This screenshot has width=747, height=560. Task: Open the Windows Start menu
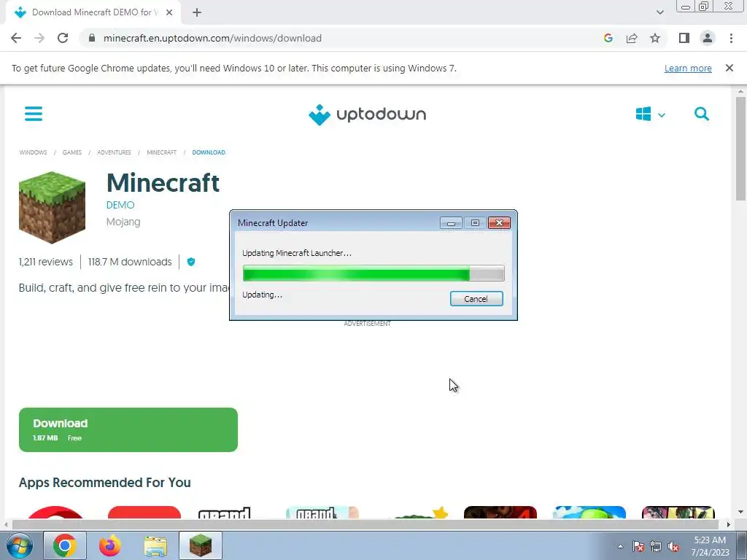(19, 545)
